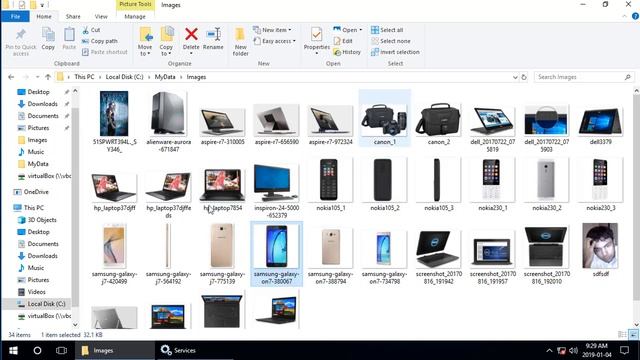Click This PC in address breadcrumb
The width and height of the screenshot is (640, 360).
[84, 77]
